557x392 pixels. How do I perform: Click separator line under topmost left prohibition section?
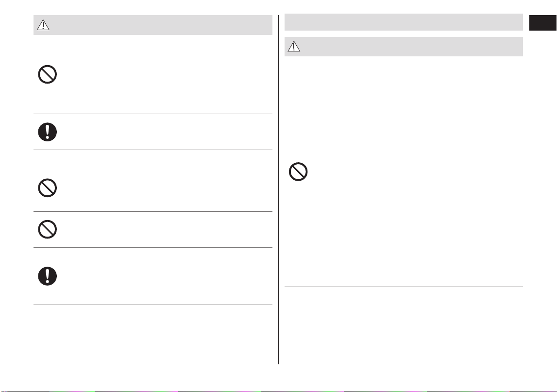(153, 114)
